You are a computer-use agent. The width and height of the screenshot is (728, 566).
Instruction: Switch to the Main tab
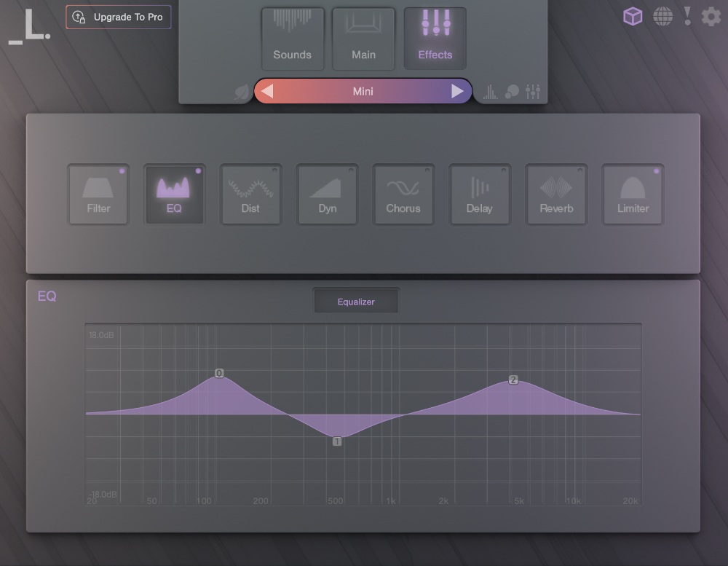point(363,39)
